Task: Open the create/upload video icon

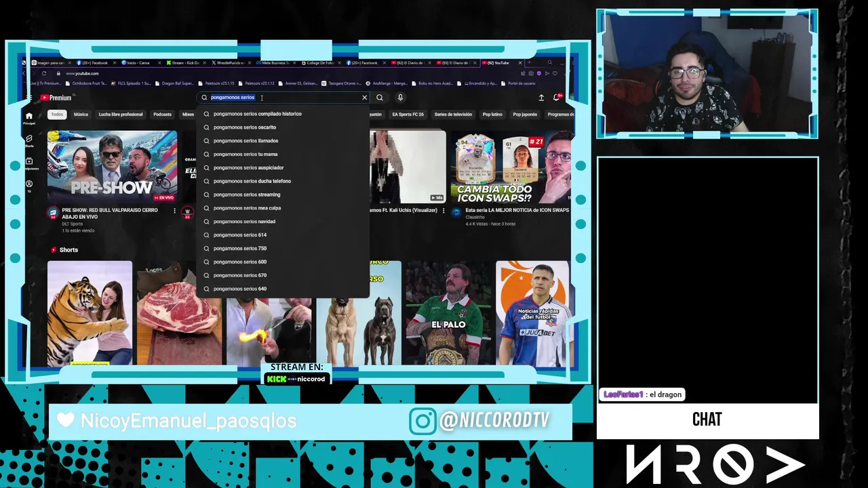Action: pos(541,98)
